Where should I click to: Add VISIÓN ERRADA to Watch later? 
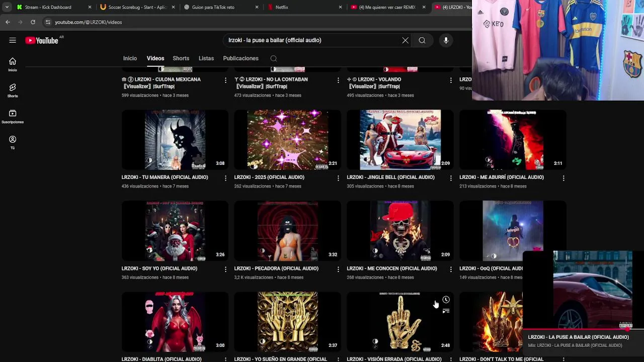[446, 300]
